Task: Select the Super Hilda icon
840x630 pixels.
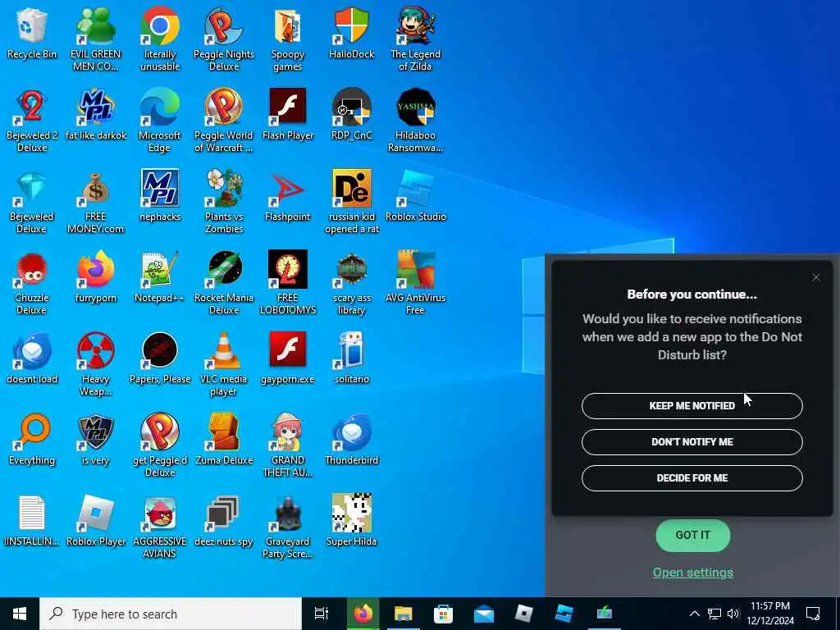Action: tap(352, 513)
